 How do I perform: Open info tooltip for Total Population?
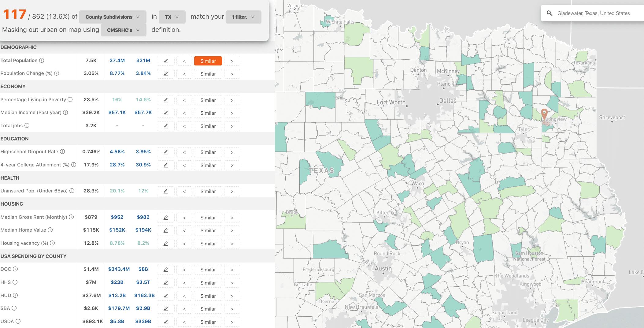click(42, 60)
